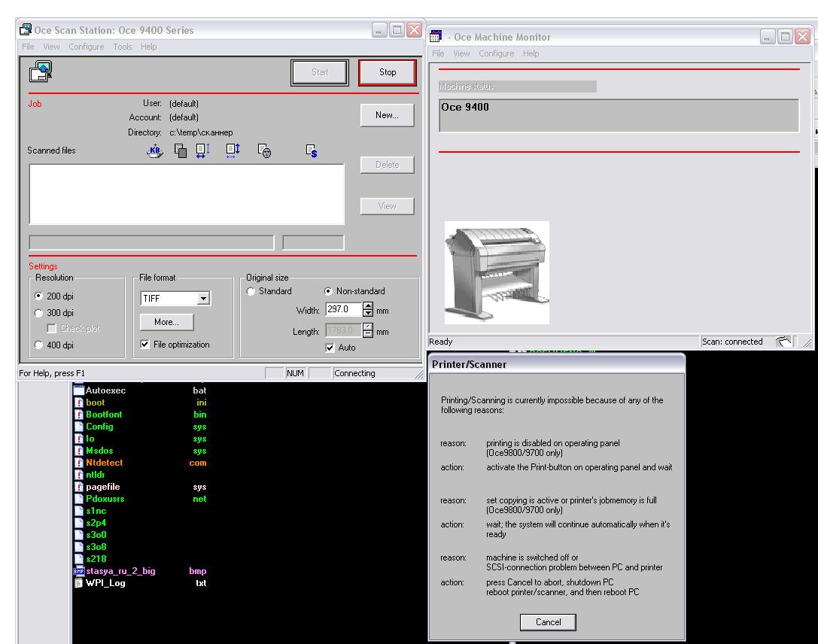Click the Oce Scan Station title bar icon
The width and height of the screenshot is (818, 644).
(25, 30)
